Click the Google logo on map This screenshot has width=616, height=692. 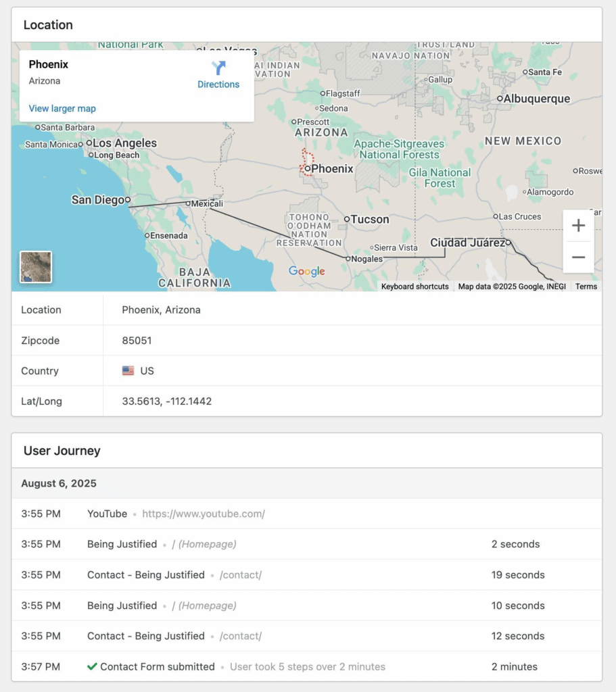[x=307, y=272]
